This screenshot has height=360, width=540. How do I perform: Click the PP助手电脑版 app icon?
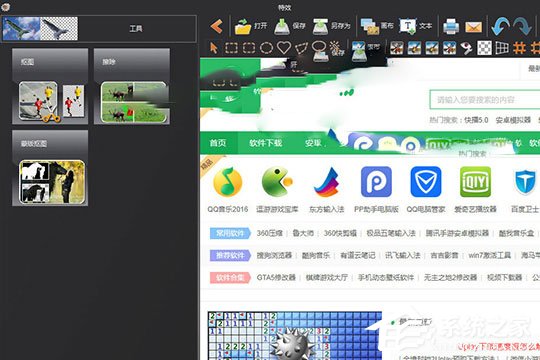pos(376,182)
